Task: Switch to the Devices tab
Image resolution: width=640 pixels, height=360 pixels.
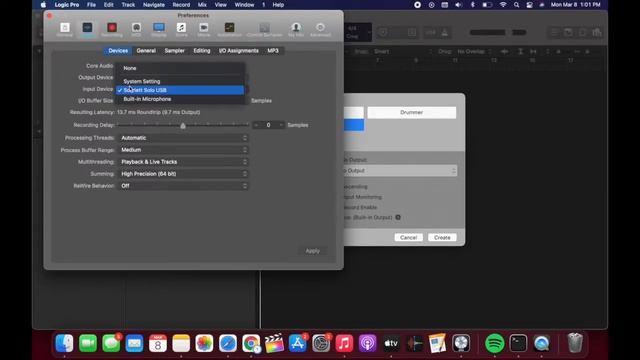Action: click(x=118, y=51)
